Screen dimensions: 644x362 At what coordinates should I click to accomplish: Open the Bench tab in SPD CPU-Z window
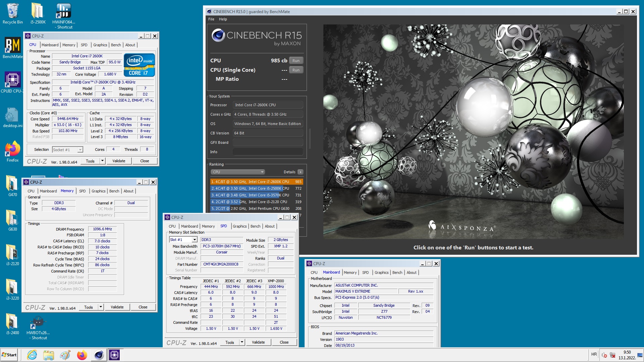255,226
